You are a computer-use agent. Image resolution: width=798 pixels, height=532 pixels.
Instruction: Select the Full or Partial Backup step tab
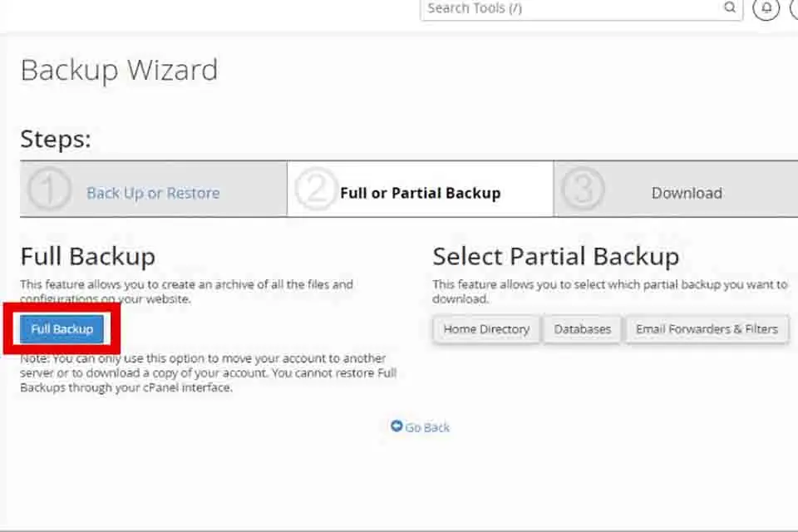point(420,190)
